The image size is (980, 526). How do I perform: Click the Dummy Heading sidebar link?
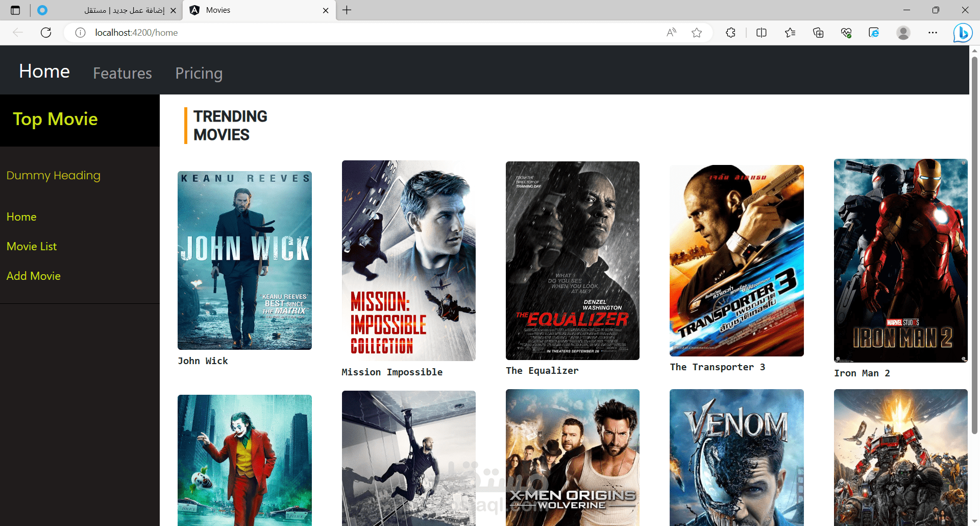pyautogui.click(x=54, y=175)
